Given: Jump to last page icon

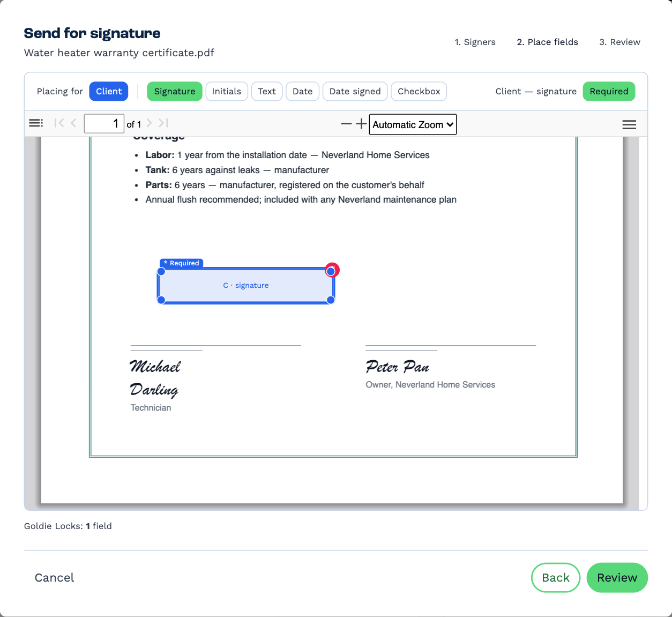Looking at the screenshot, I should (x=163, y=123).
